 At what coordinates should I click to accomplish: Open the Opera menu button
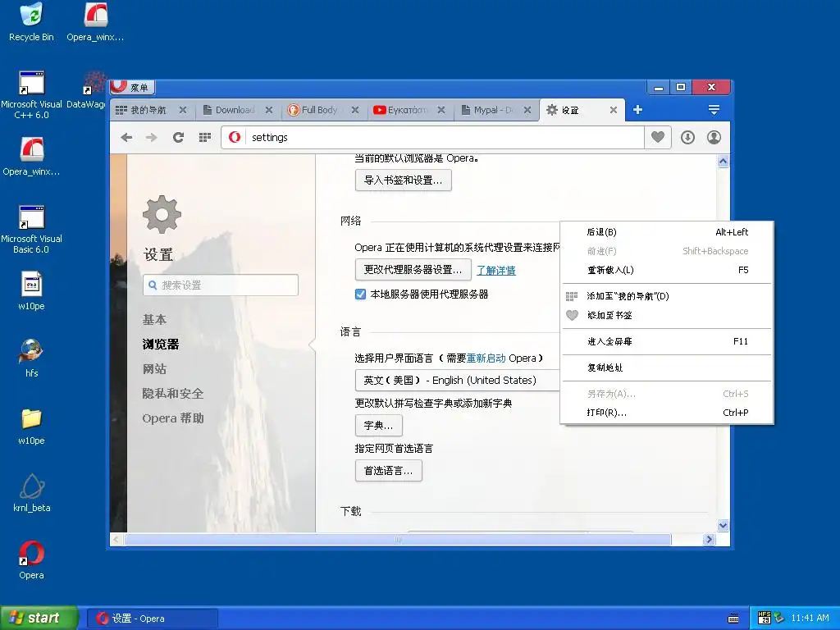[132, 87]
